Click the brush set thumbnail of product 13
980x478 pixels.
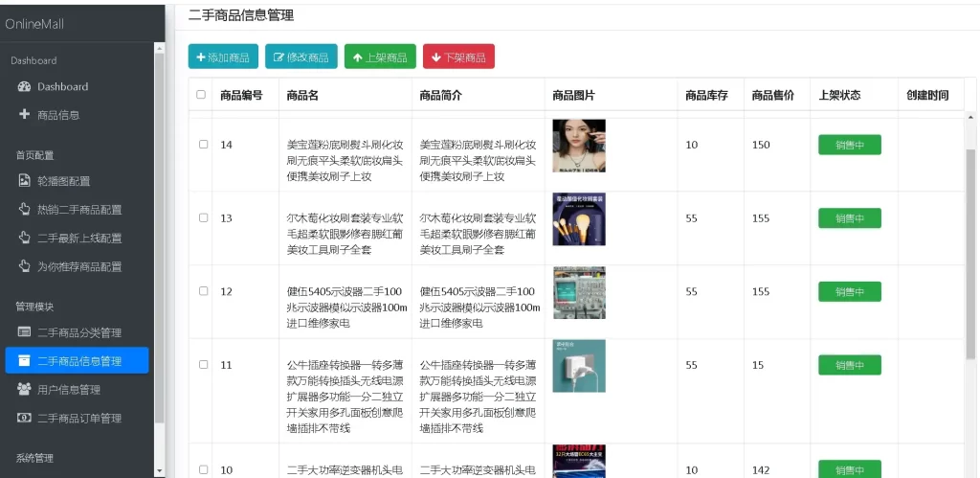coord(579,219)
